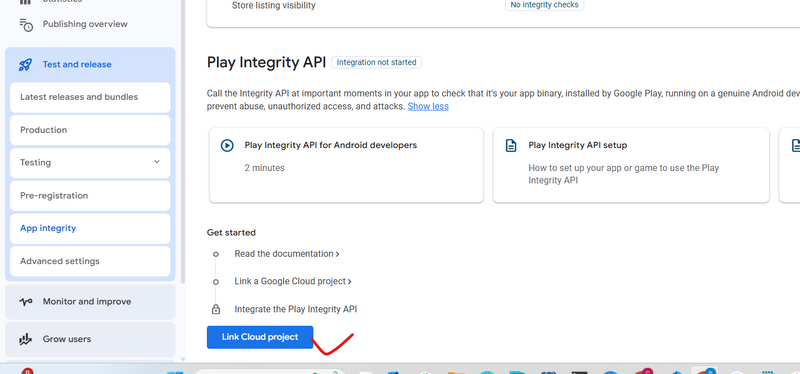Open Read the documentation step
Screen dimensions: 800x374
(287, 254)
